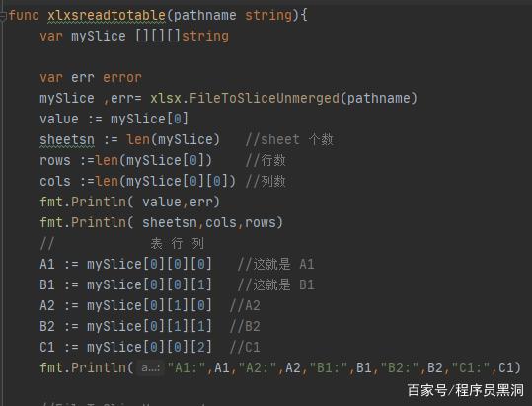This screenshot has height=406, width=532.
Task: Click the 百家号/程序员黑洞 watermark text
Action: [x=466, y=390]
